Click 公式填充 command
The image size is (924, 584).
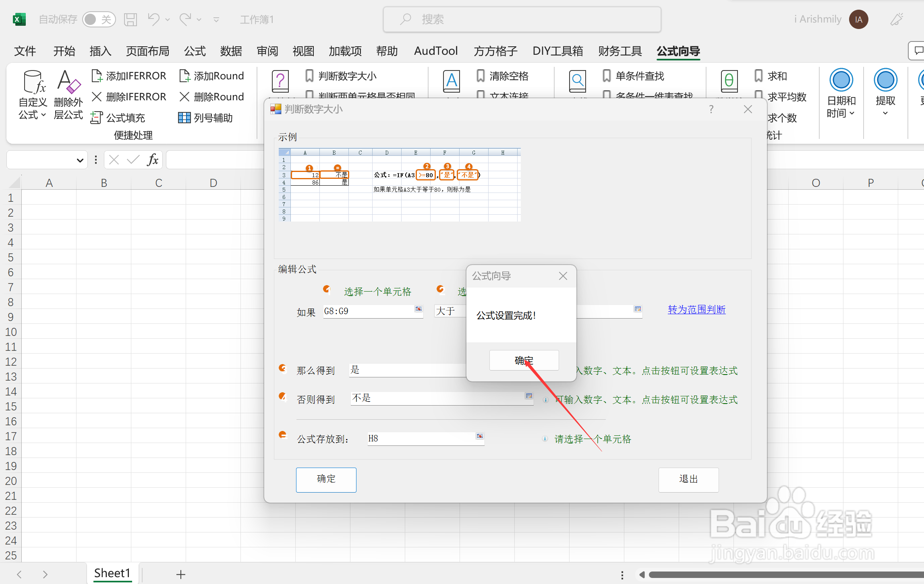click(118, 118)
